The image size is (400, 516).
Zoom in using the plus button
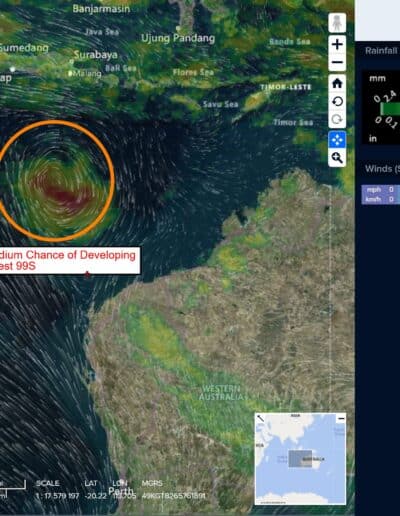click(337, 44)
